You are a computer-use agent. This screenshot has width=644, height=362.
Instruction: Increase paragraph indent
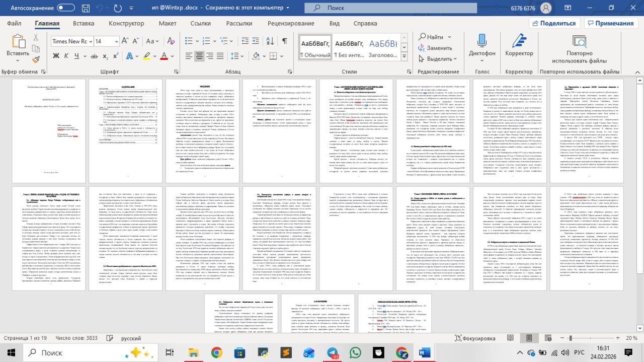pyautogui.click(x=256, y=41)
